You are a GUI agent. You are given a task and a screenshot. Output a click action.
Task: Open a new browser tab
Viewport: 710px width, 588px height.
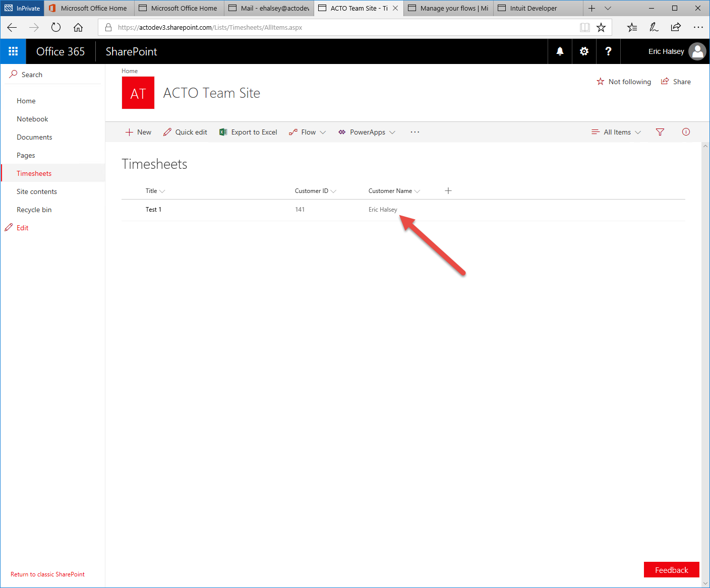coord(592,8)
